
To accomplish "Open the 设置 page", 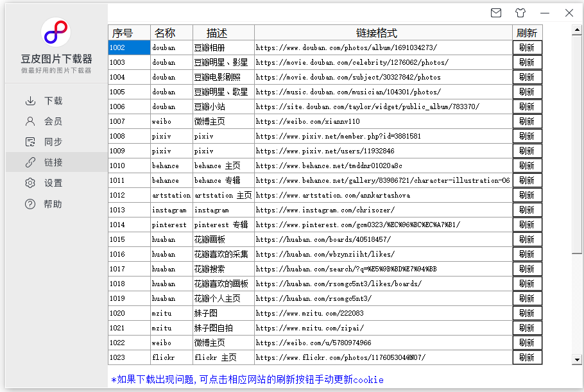I will click(x=56, y=183).
